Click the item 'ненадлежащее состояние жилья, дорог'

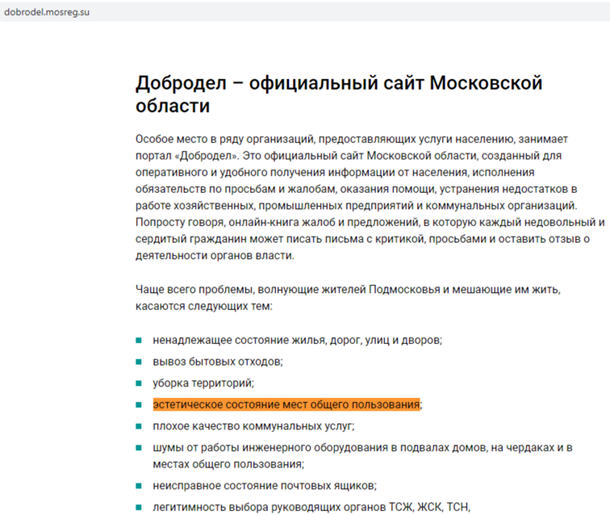[x=297, y=340]
